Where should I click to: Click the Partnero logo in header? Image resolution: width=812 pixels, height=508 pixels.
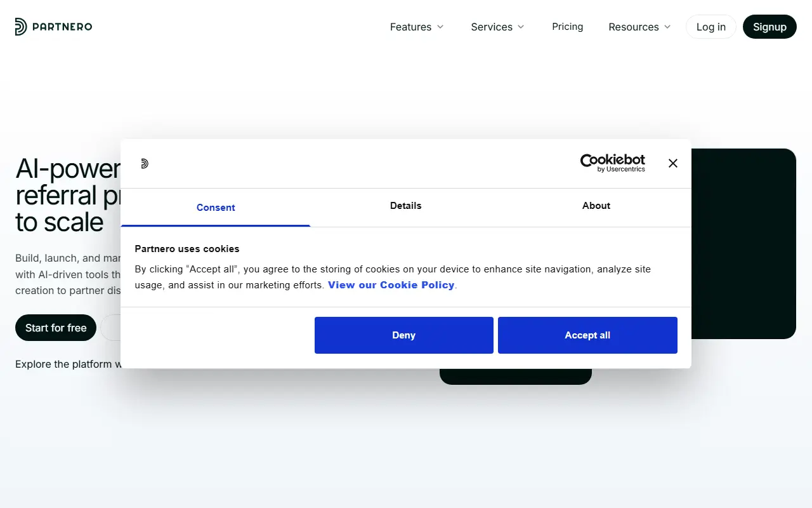click(54, 27)
